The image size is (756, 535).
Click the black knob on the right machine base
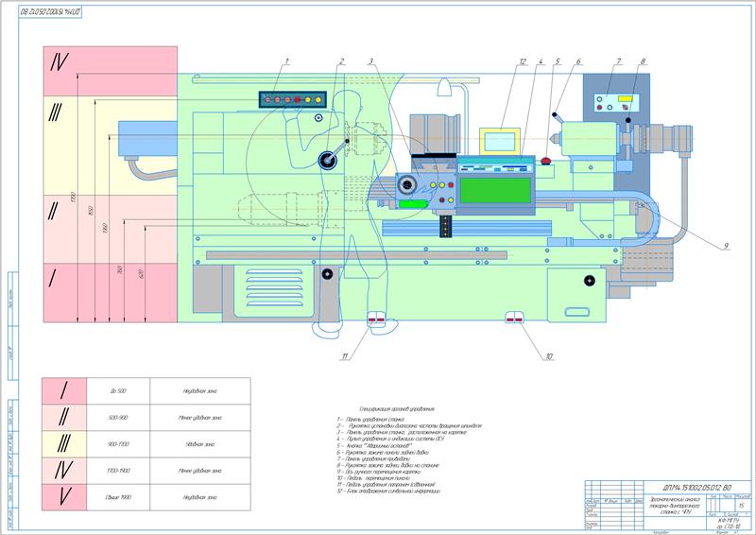(589, 281)
